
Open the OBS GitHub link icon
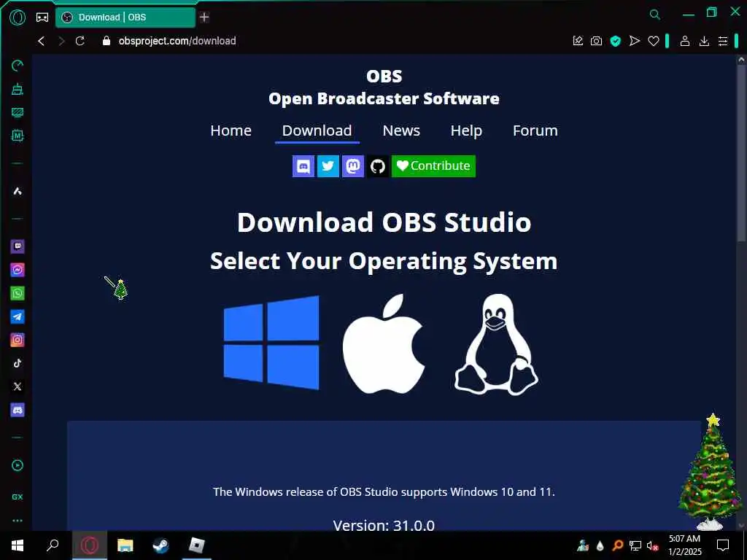coord(378,166)
